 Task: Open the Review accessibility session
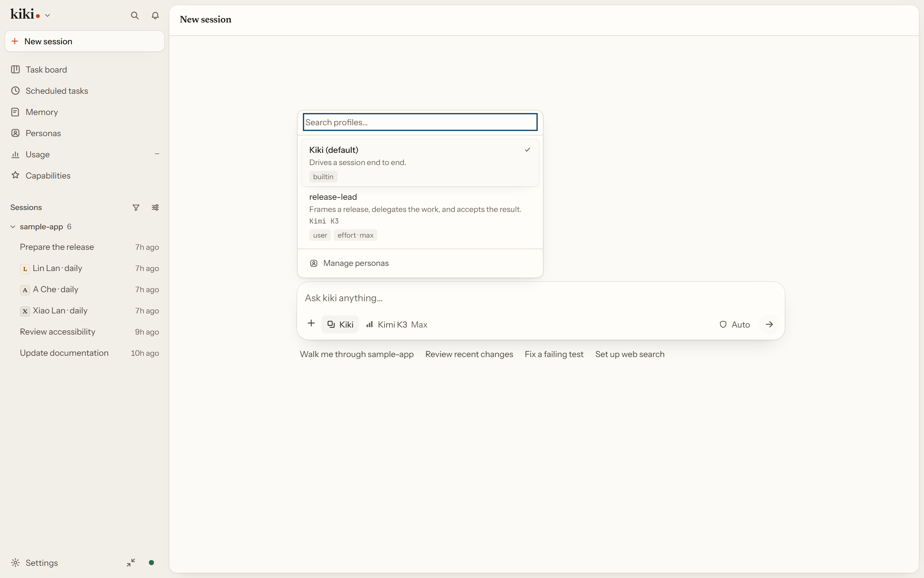[85, 332]
